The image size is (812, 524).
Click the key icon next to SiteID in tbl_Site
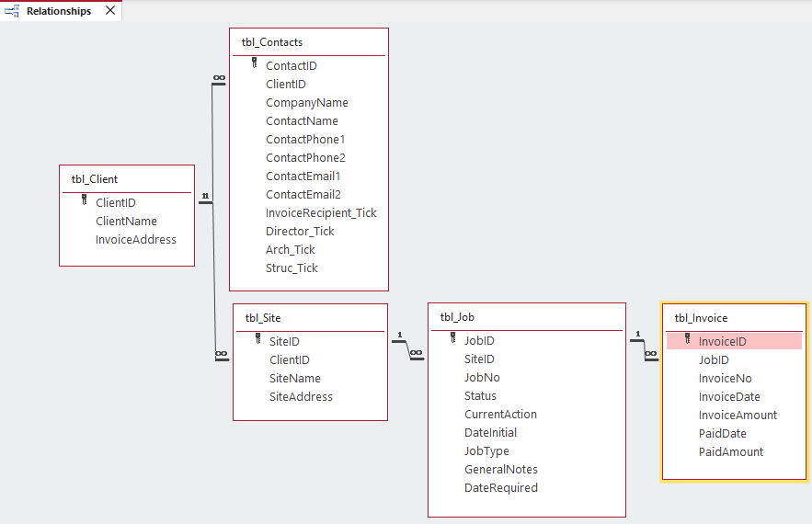[x=257, y=339]
